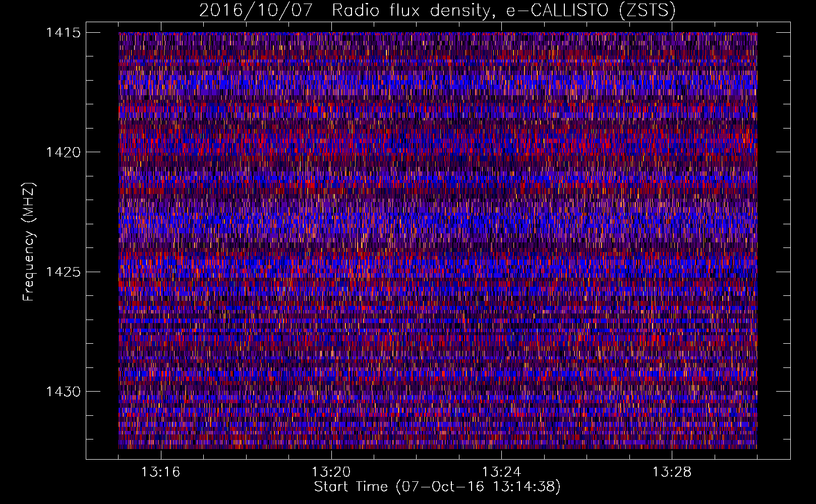
Task: Select the '1420' frequency axis label
Action: click(63, 152)
